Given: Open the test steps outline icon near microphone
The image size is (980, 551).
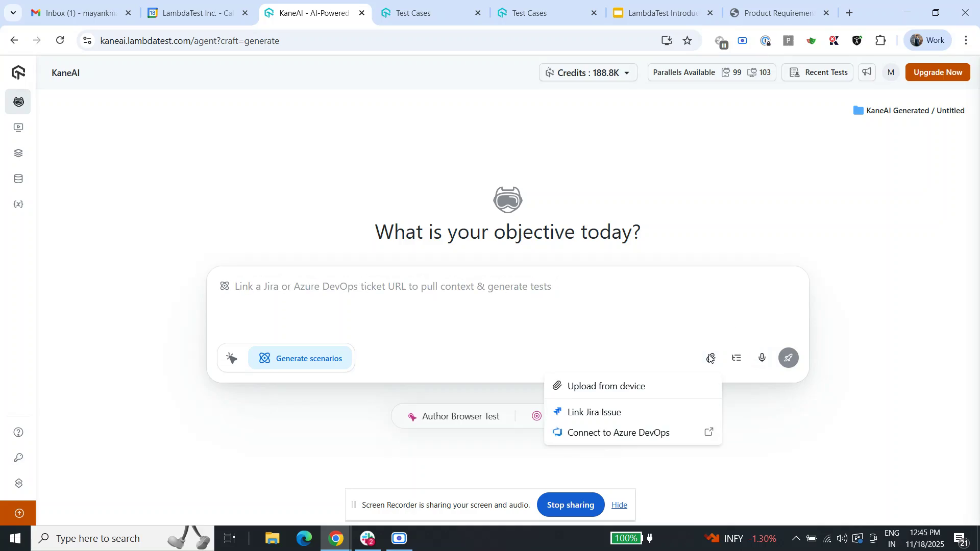Looking at the screenshot, I should point(736,358).
